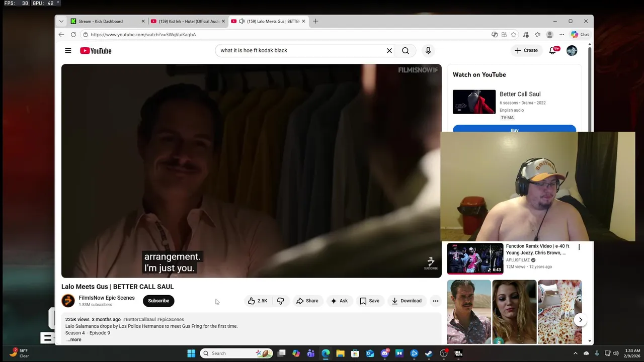Open Steam from taskbar
This screenshot has width=644, height=362.
[x=429, y=353]
